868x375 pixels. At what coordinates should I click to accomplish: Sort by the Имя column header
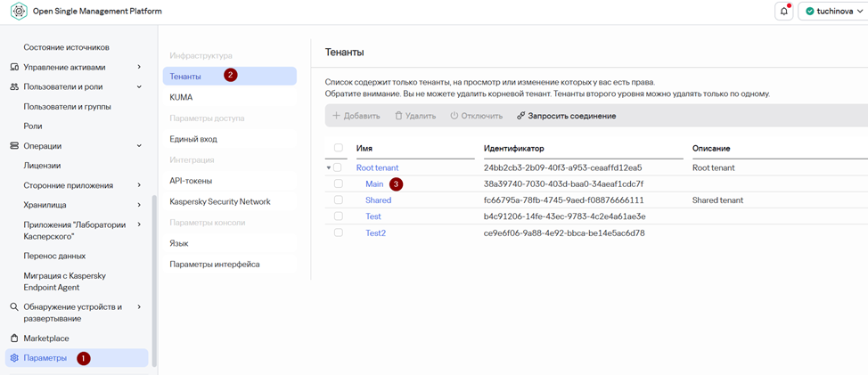click(364, 149)
